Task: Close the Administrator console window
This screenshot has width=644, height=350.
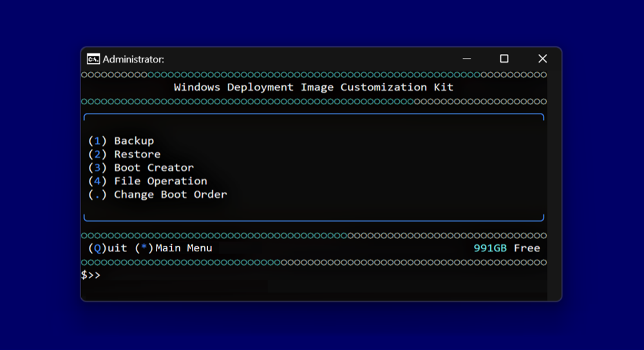Action: pos(542,59)
